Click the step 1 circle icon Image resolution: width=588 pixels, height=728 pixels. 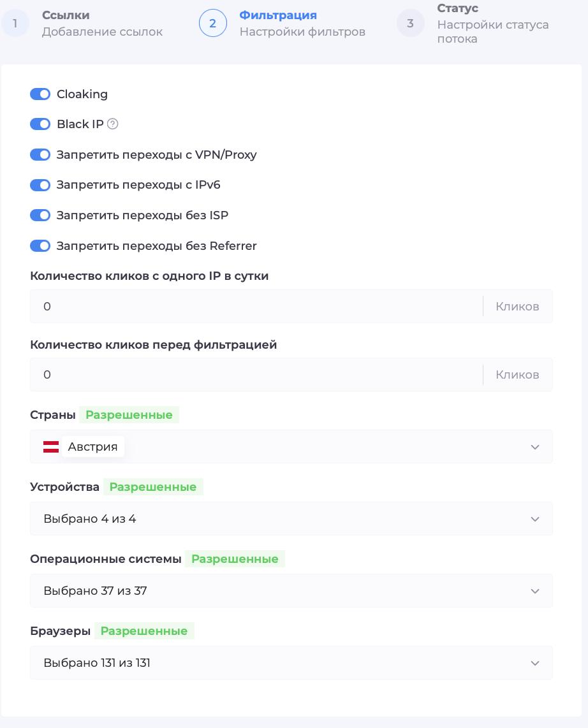[x=15, y=23]
